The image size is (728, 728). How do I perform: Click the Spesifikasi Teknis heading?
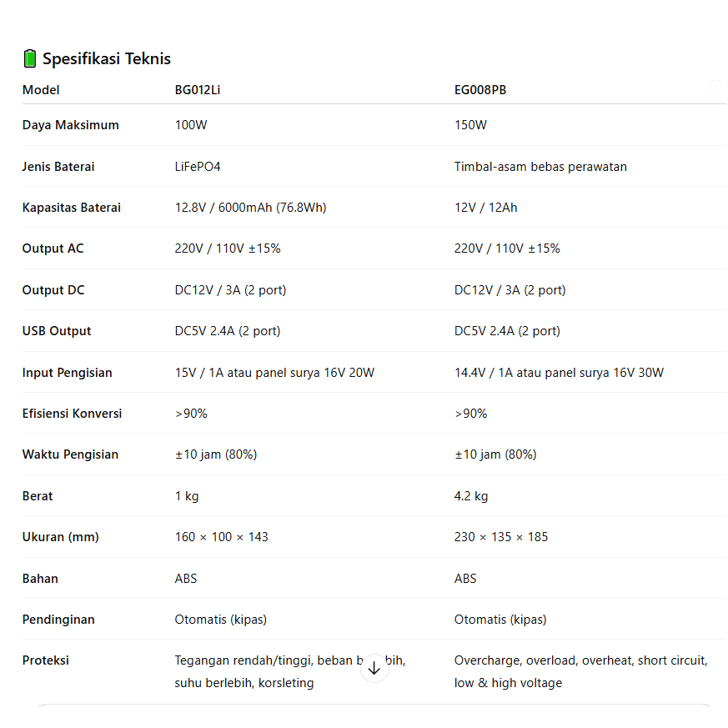point(106,58)
